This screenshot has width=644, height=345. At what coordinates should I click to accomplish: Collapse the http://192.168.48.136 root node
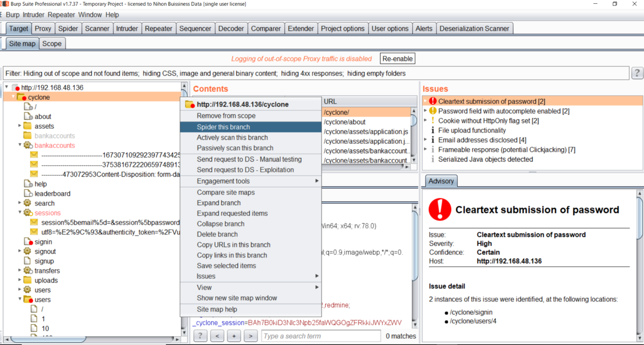pos(6,87)
